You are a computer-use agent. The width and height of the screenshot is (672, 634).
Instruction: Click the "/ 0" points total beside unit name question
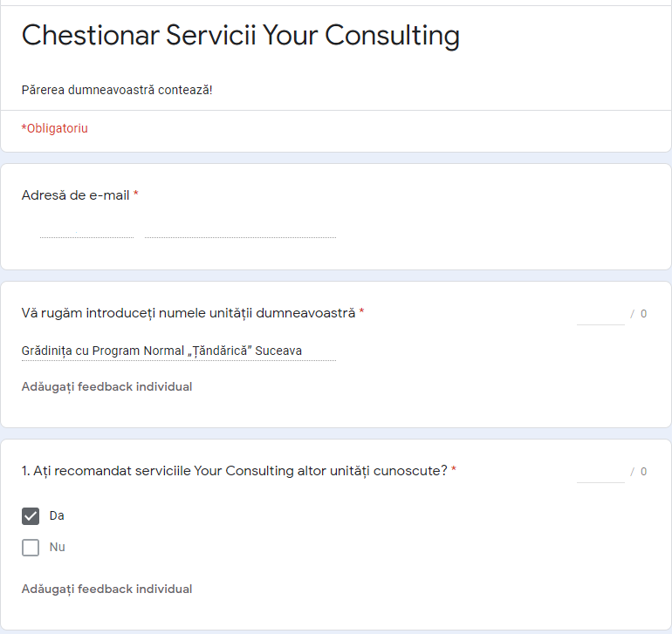639,314
